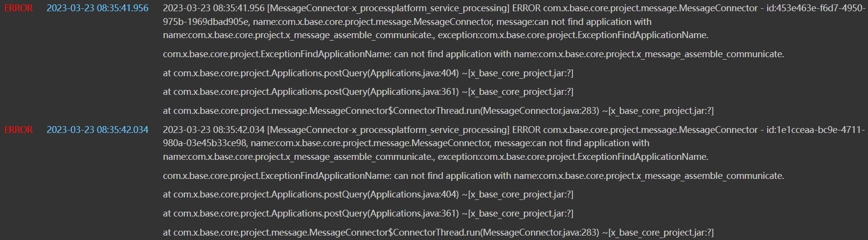The height and width of the screenshot is (240, 868).
Task: Click second entry's ExceptionFindApplicationName stack trace header
Action: (x=473, y=176)
